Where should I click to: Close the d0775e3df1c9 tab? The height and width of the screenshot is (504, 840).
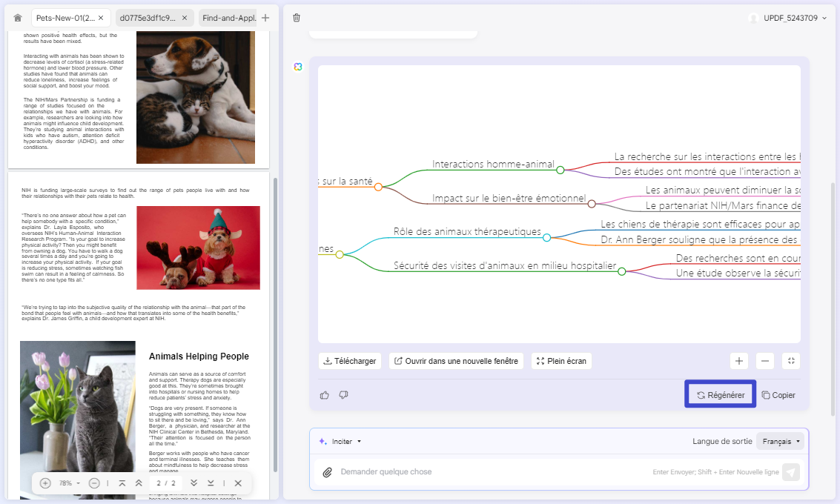[x=185, y=18]
